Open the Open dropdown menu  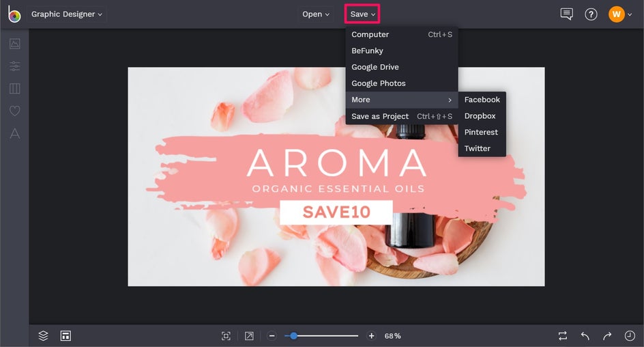click(315, 14)
